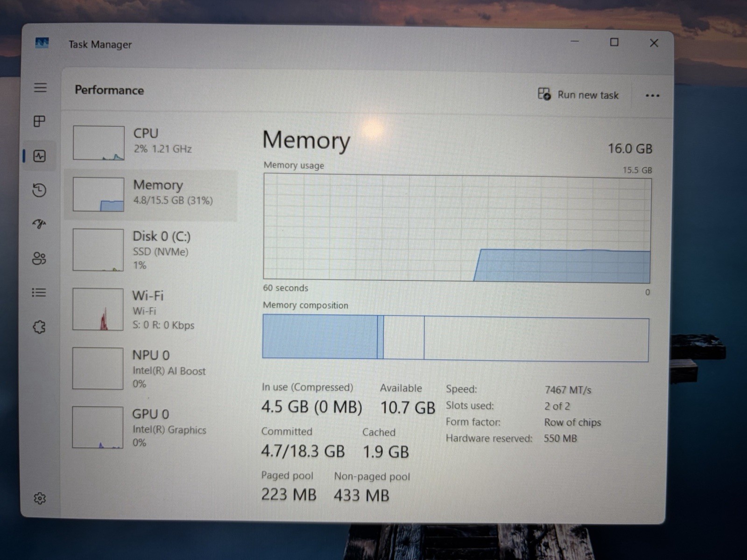Select the Memory performance entry
The width and height of the screenshot is (747, 560).
point(150,195)
